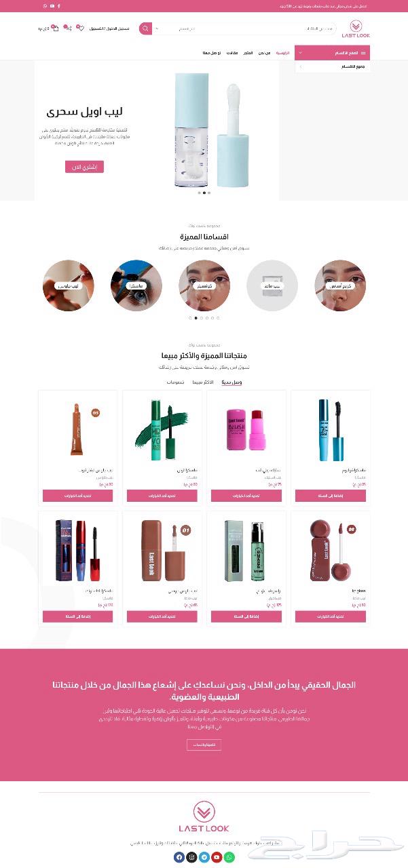Open the Facebook icon in footer

pos(179,857)
